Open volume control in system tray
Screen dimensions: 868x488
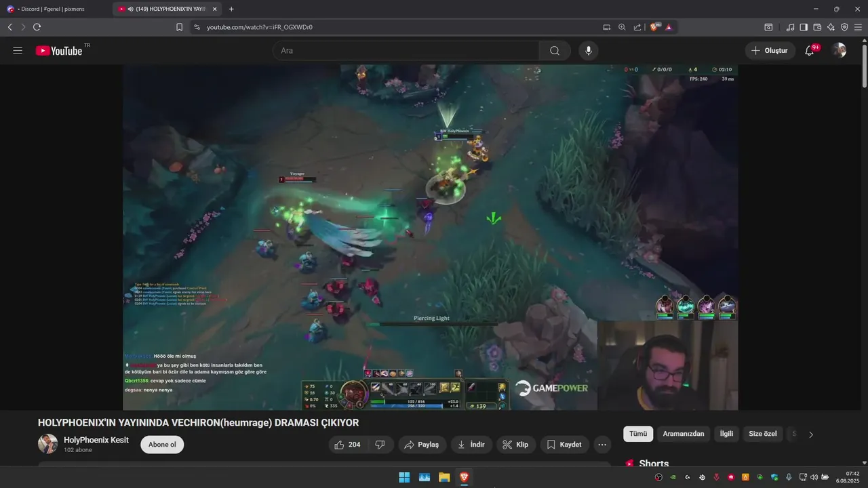[x=814, y=477]
